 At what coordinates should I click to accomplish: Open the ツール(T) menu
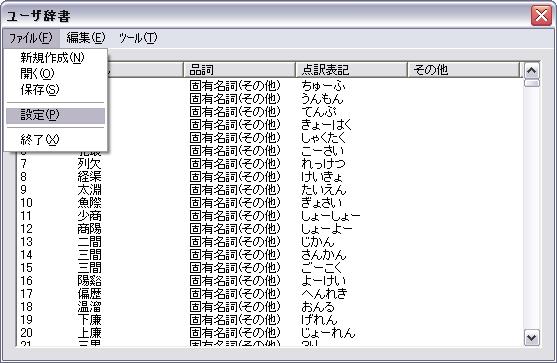click(x=138, y=38)
